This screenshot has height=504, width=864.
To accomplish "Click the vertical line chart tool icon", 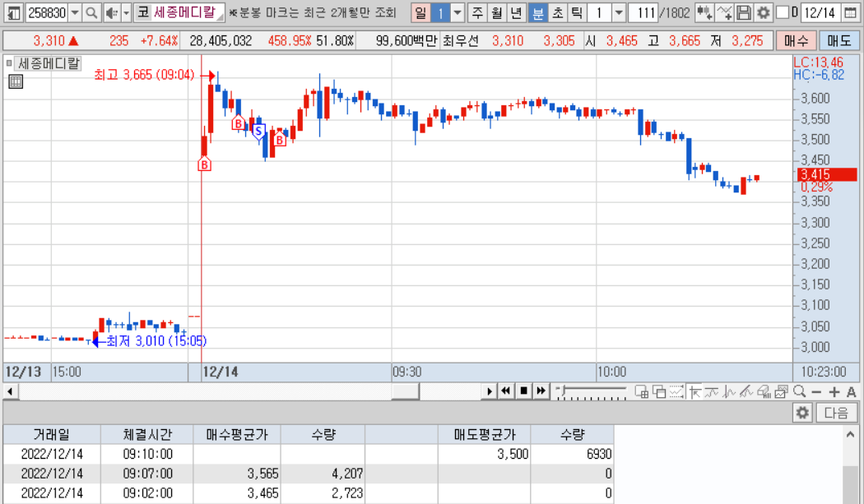I will [729, 391].
